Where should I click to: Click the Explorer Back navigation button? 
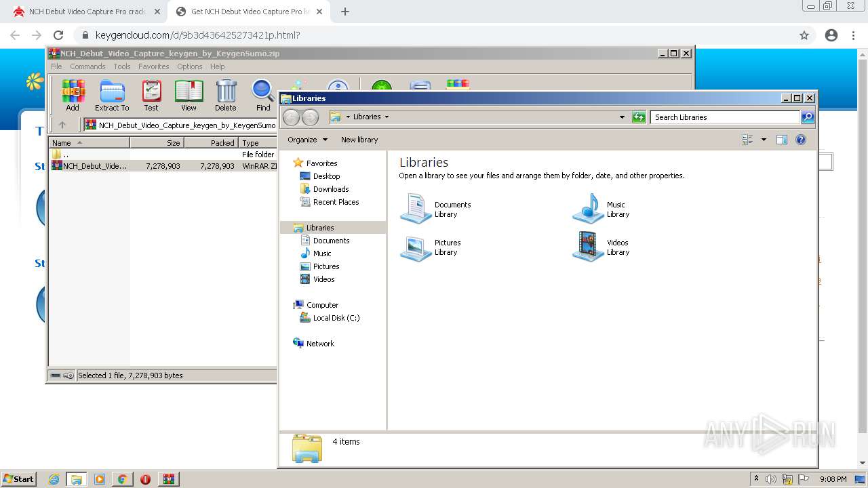tap(291, 117)
